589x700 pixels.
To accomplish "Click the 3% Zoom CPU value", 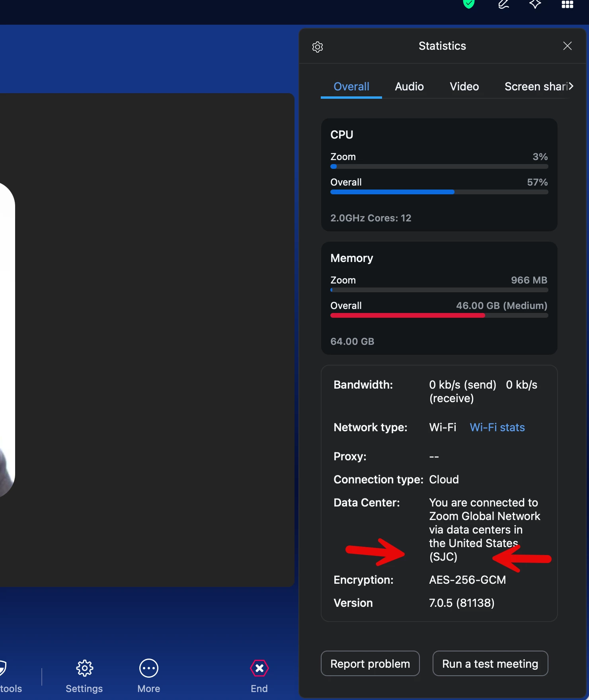I will click(x=540, y=156).
